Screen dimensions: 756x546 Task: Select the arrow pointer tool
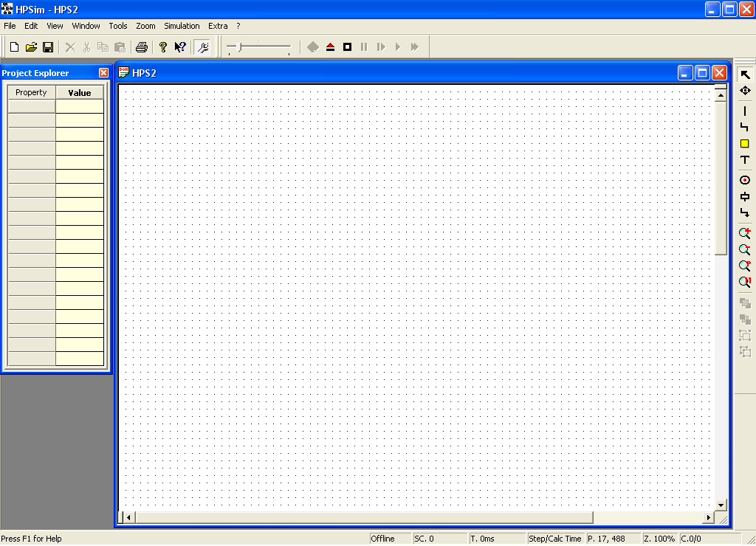(745, 75)
